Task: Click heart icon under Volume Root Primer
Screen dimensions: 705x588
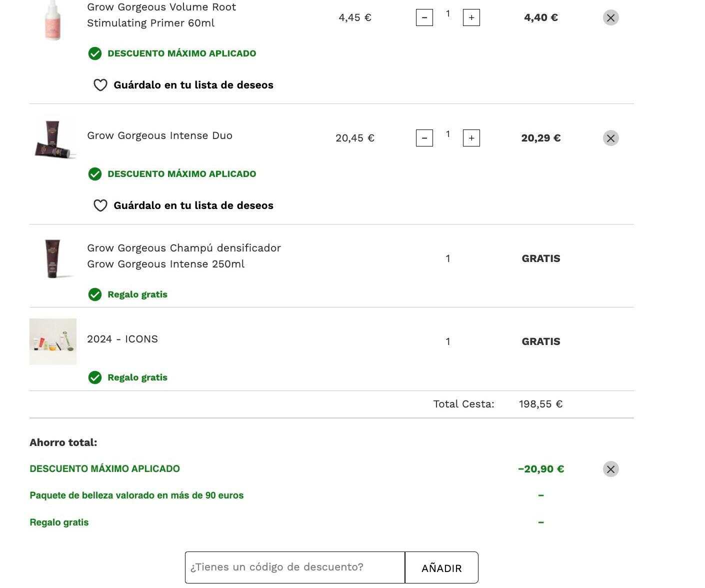Action: tap(100, 85)
